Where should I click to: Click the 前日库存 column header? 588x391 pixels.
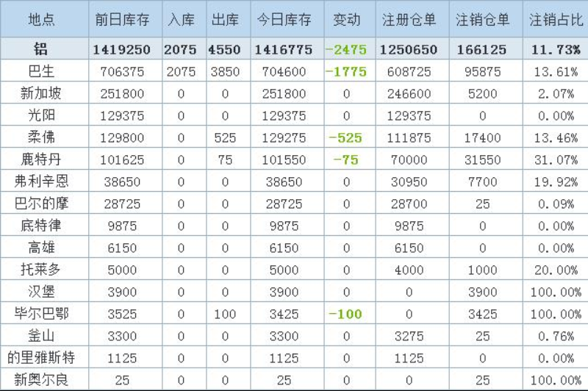point(122,20)
